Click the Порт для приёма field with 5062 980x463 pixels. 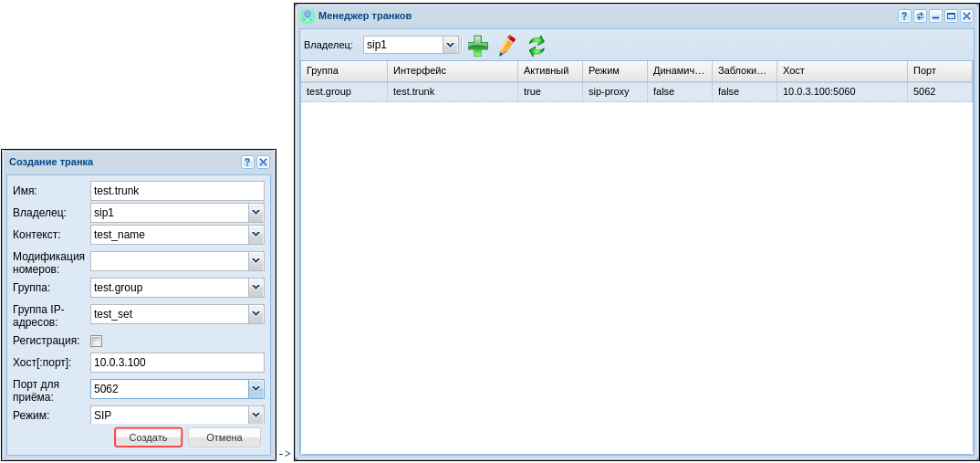(x=170, y=389)
